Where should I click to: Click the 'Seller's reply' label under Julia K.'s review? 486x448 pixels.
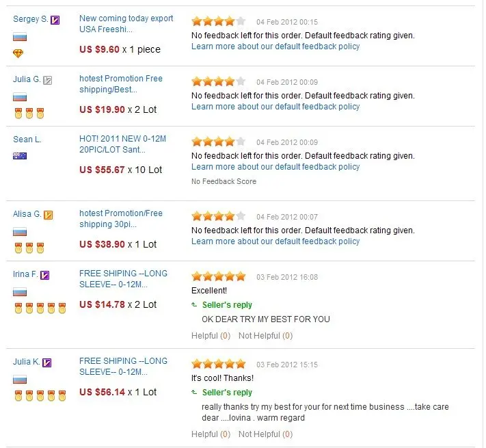(227, 393)
